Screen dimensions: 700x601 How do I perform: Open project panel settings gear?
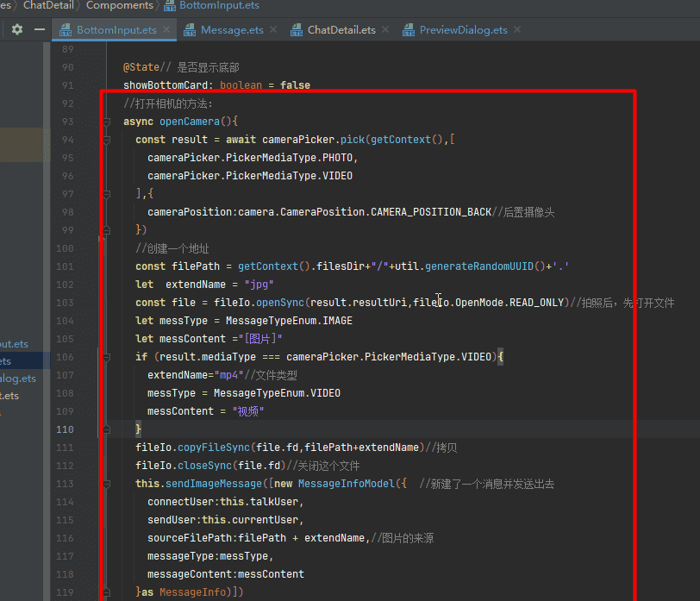[17, 29]
